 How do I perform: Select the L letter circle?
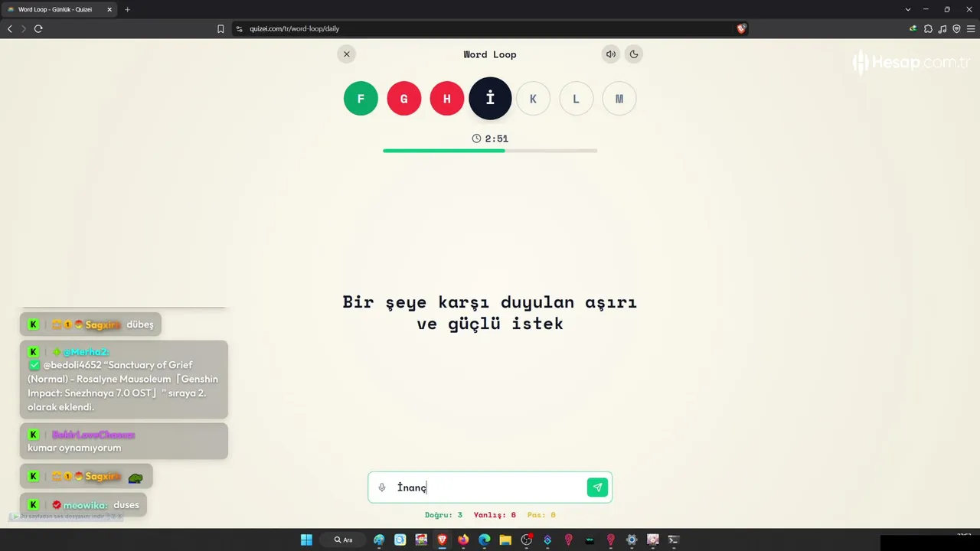[576, 99]
